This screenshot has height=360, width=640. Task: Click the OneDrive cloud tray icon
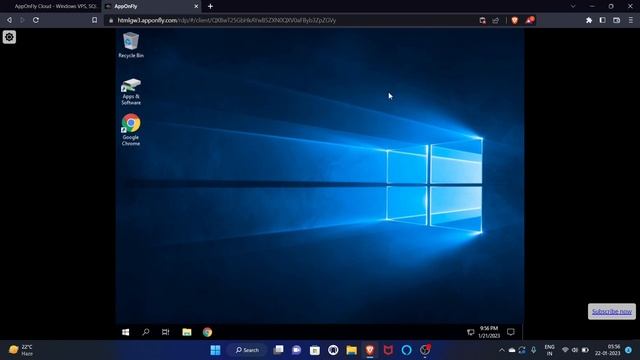point(512,350)
